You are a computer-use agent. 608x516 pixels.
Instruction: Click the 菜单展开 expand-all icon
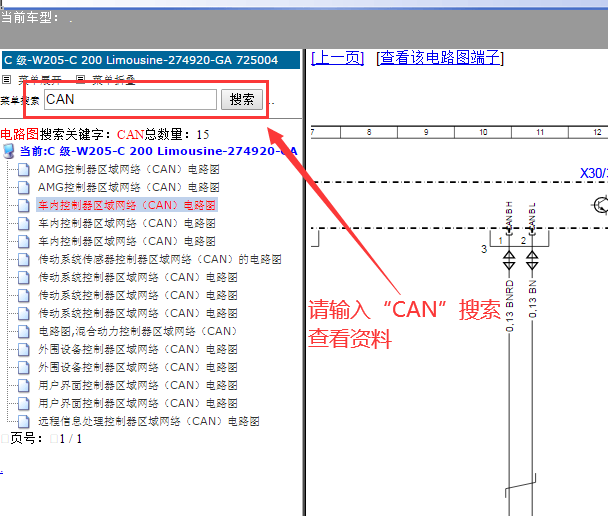[x=6, y=80]
